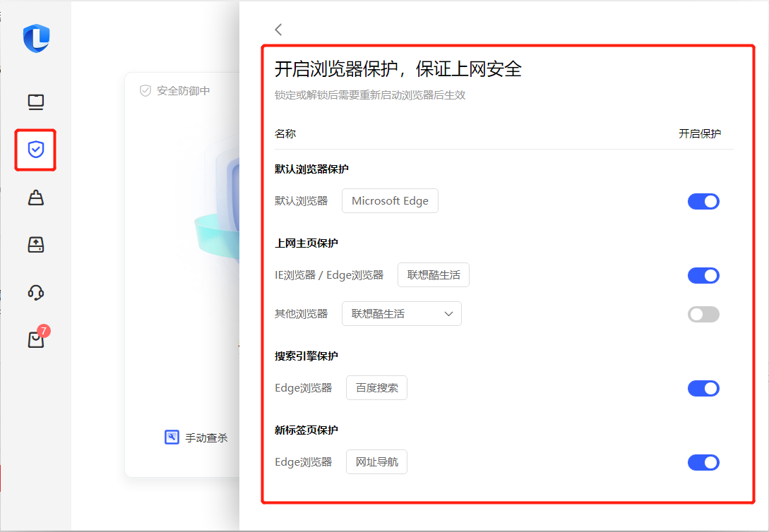Click the 搜索引擎保护 section heading

tap(306, 356)
